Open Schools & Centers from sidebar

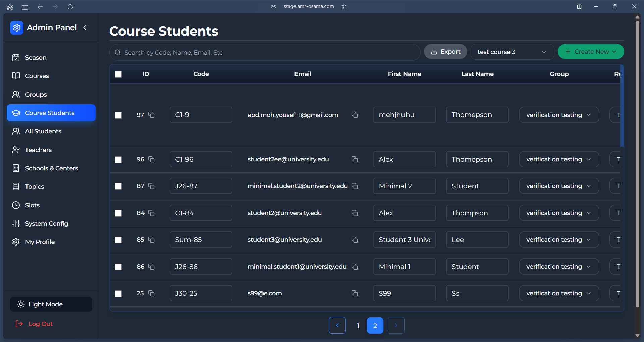[51, 168]
